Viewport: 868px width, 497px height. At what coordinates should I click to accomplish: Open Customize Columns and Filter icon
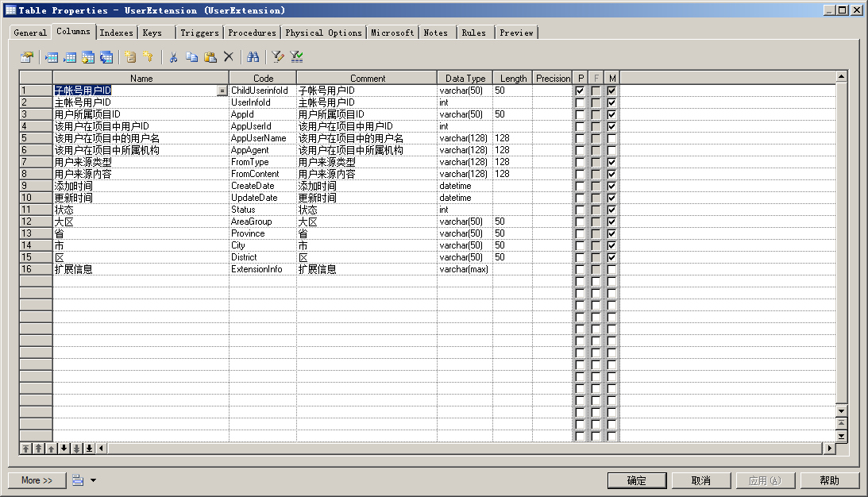pyautogui.click(x=278, y=57)
